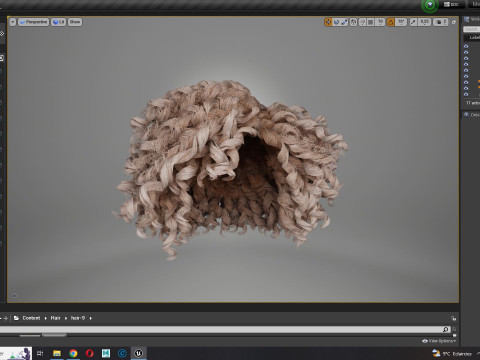Click the folder icon before Content breadcrumb
480x360 pixels.
coord(16,318)
